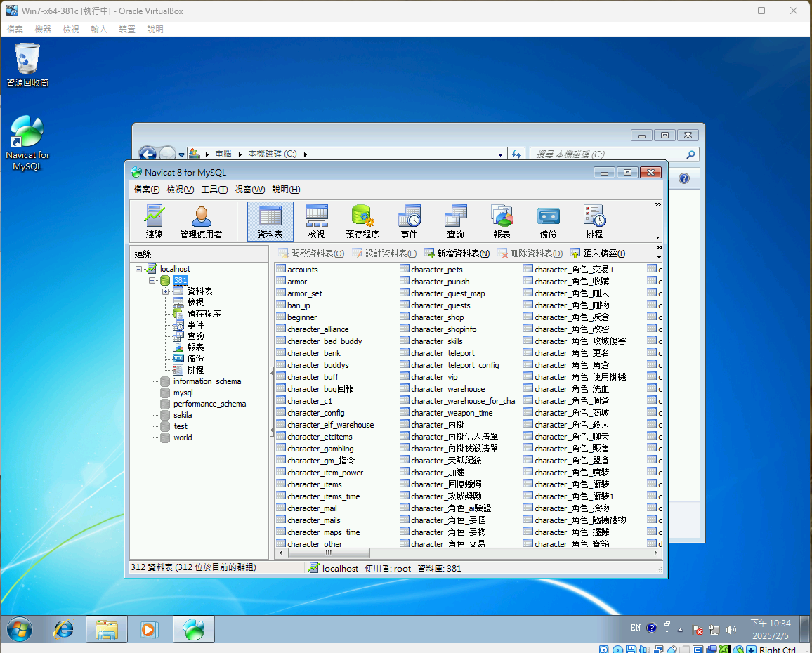Click the 資源回收筒 recycle bin icon
Image resolution: width=812 pixels, height=653 pixels.
(x=27, y=65)
